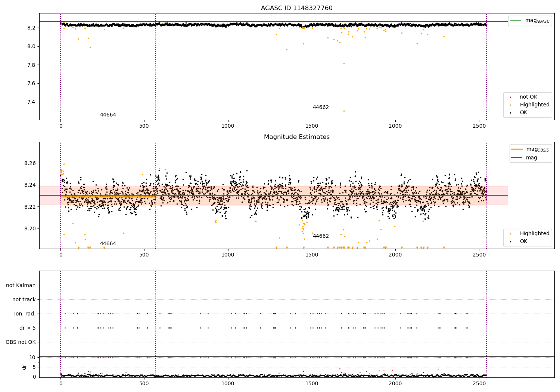Click the 2500 x-axis tick under top plot

(x=479, y=126)
